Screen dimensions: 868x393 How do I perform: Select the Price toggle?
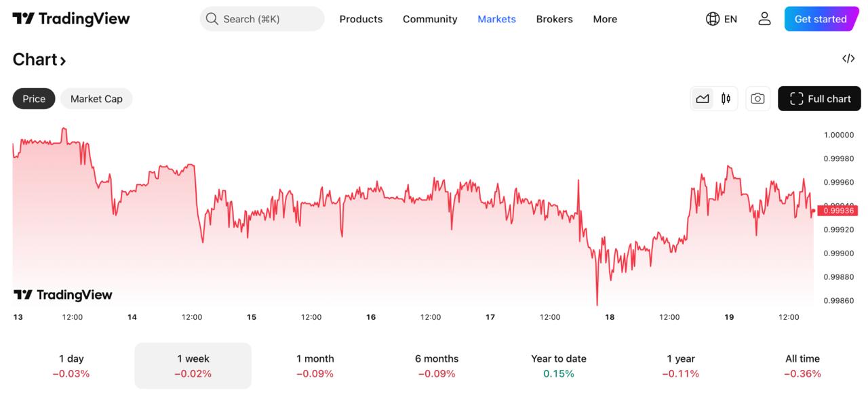pos(34,99)
